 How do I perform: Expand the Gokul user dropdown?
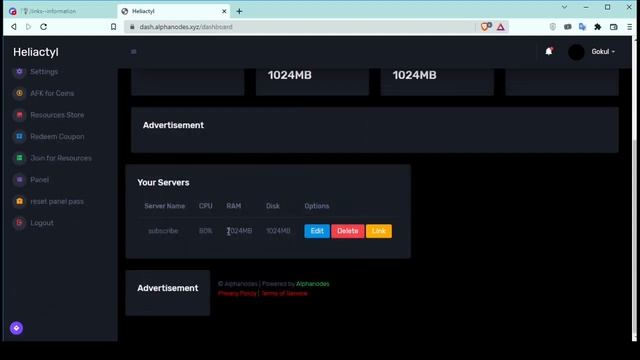[x=603, y=52]
